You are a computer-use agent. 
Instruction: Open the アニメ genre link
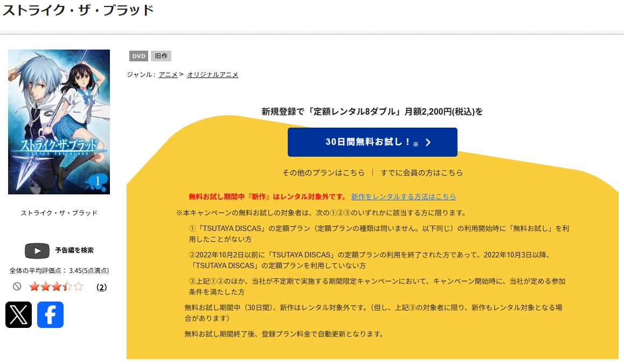(168, 74)
